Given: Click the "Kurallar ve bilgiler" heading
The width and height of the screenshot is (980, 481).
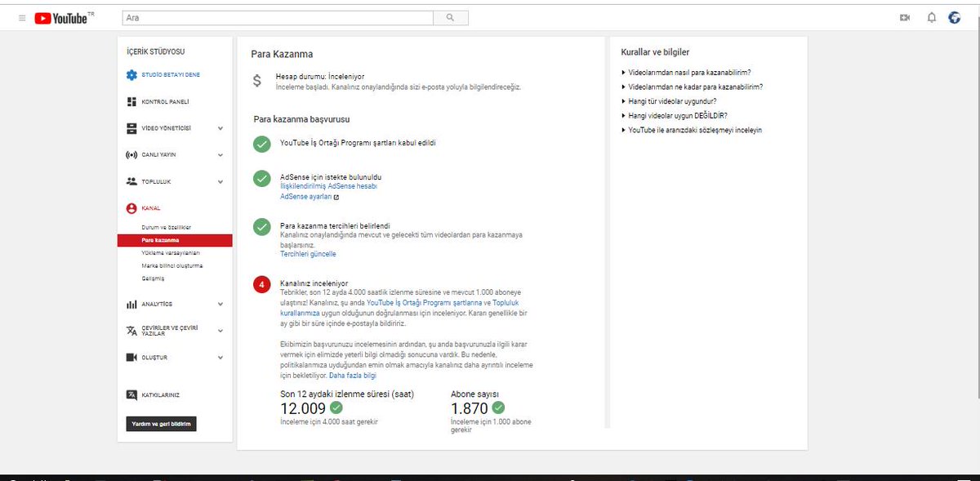Looking at the screenshot, I should click(x=655, y=52).
